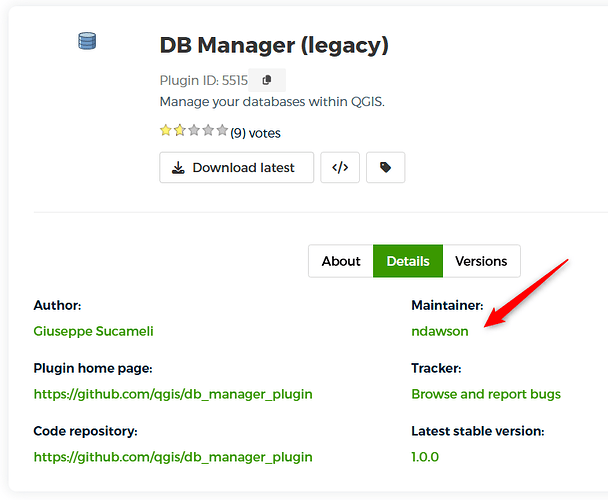This screenshot has height=500, width=608.
Task: Copy the plugin ID with clipboard icon
Action: pyautogui.click(x=267, y=80)
